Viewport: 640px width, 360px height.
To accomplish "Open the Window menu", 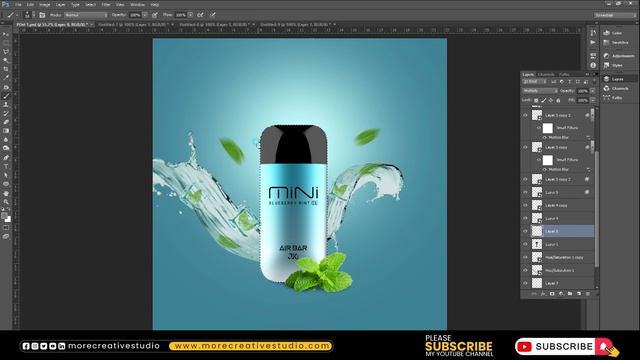I will pyautogui.click(x=138, y=4).
